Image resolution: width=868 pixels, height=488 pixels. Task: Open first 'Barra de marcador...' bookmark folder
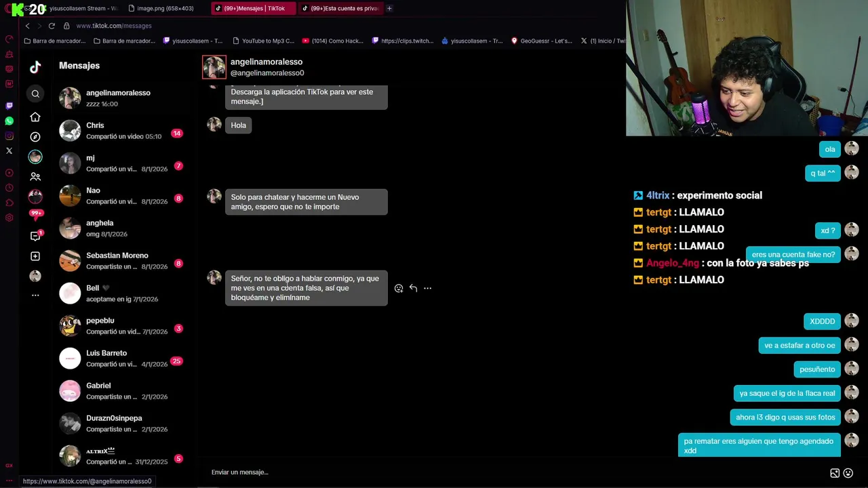point(55,41)
